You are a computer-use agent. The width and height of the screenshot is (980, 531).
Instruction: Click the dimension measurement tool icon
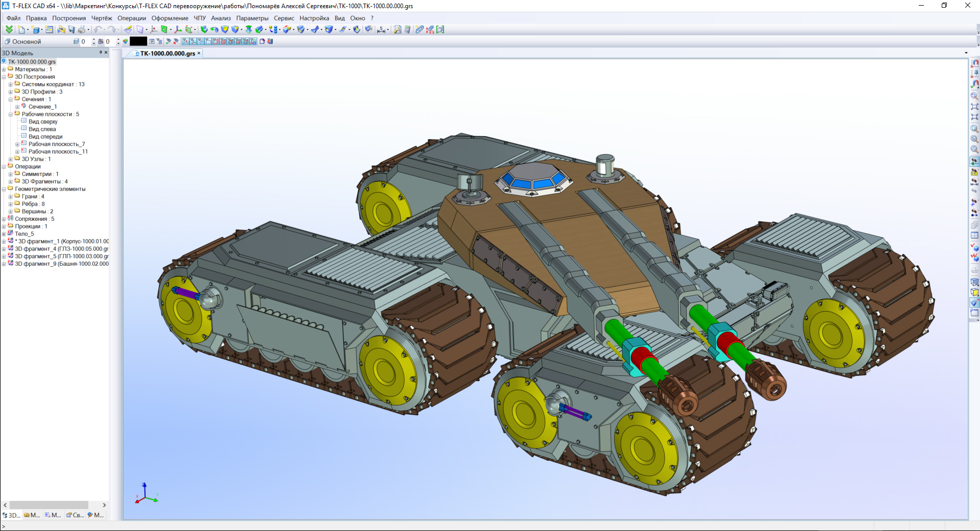tap(381, 30)
